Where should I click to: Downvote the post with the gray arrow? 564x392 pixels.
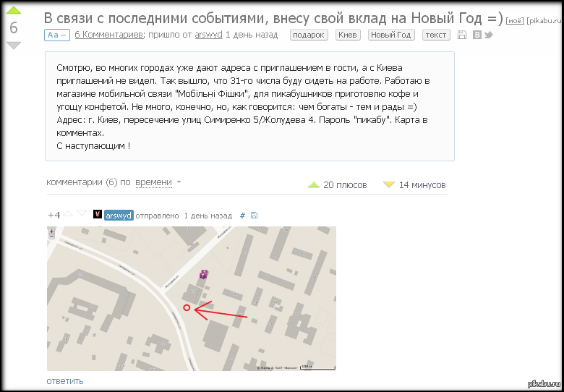[x=14, y=46]
